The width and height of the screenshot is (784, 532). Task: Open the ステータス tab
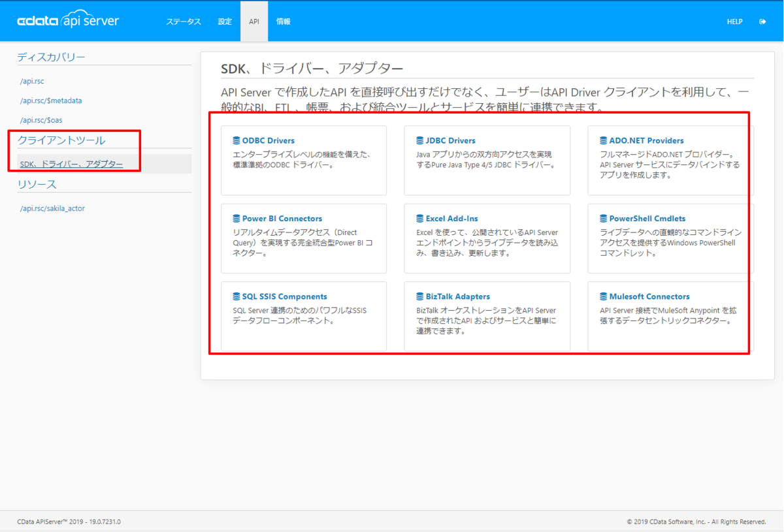pyautogui.click(x=184, y=22)
